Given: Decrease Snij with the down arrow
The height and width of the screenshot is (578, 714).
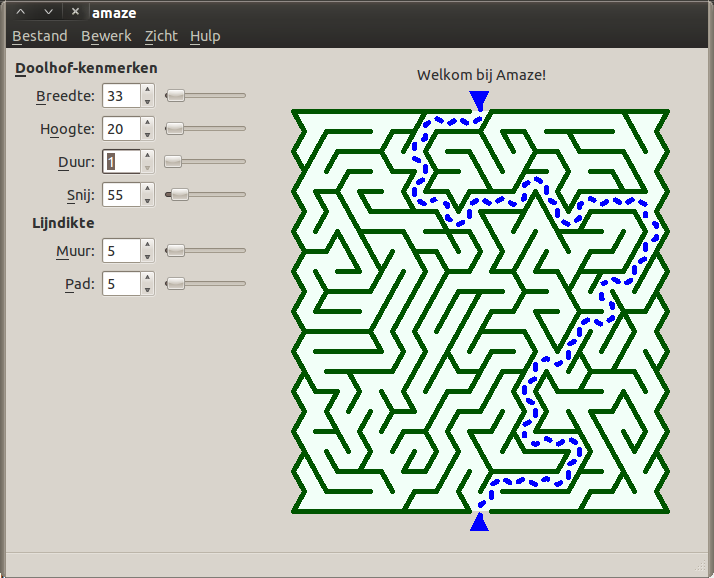Looking at the screenshot, I should point(148,200).
